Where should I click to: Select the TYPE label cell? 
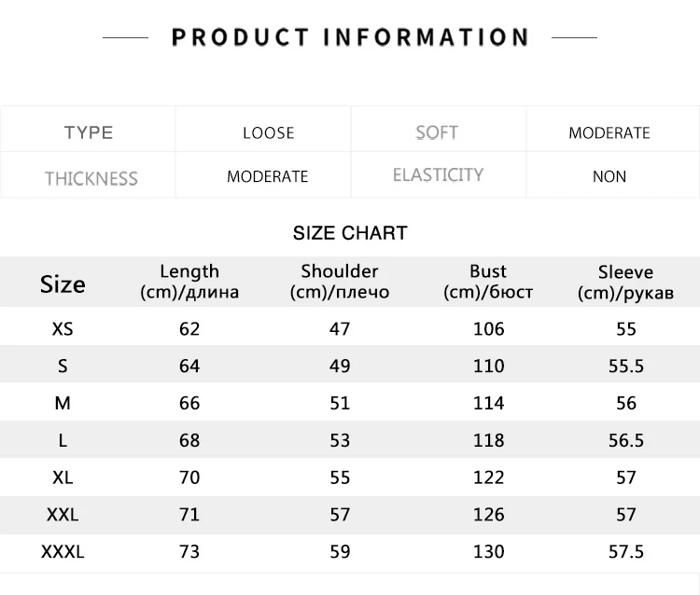[x=89, y=132]
